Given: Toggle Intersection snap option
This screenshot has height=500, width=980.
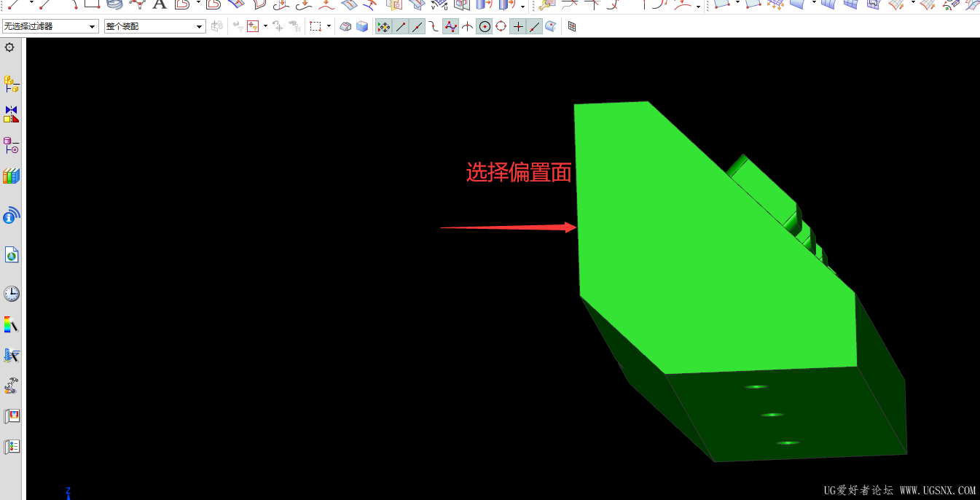Looking at the screenshot, I should click(468, 27).
